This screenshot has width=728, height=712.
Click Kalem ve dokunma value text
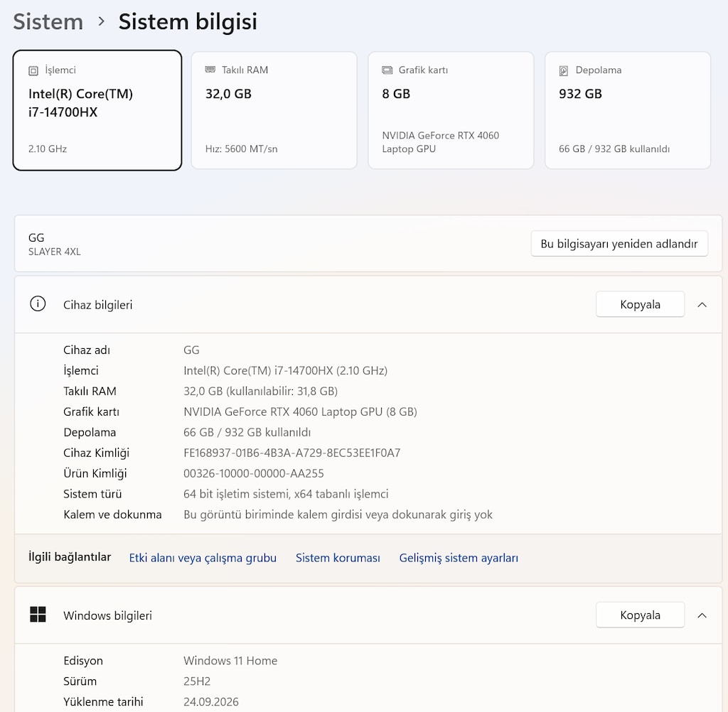(x=338, y=514)
